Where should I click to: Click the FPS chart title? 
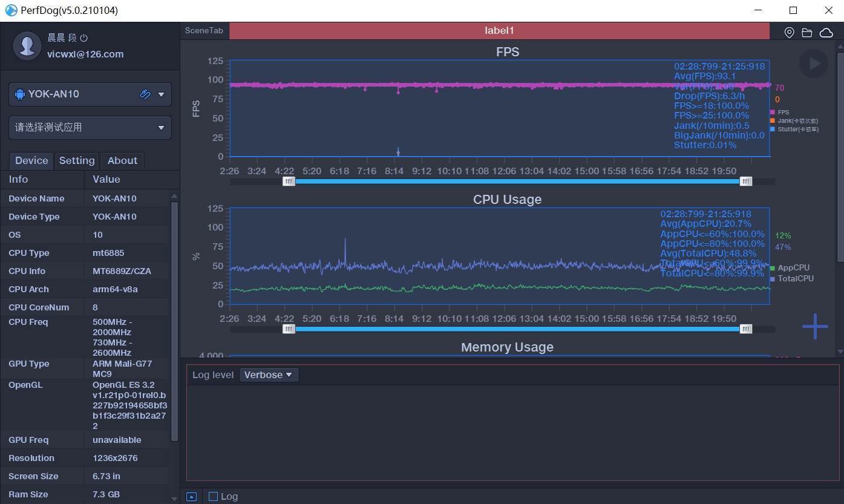508,52
